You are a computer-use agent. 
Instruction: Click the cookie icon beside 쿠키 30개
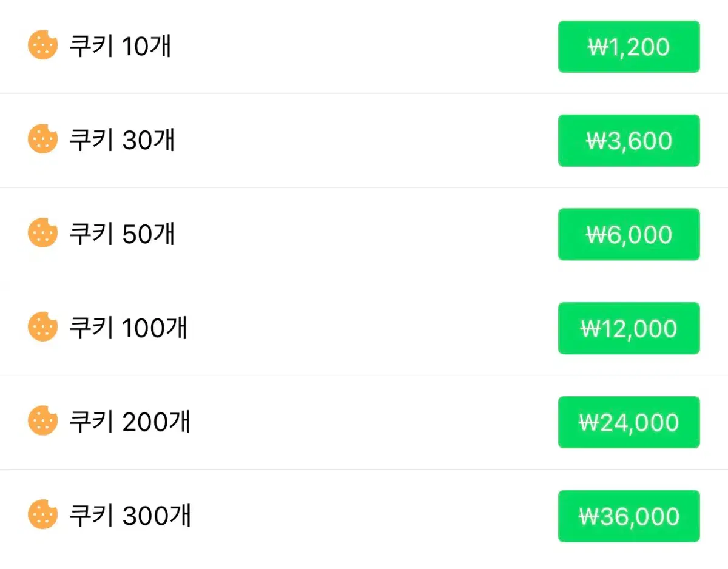click(x=42, y=140)
